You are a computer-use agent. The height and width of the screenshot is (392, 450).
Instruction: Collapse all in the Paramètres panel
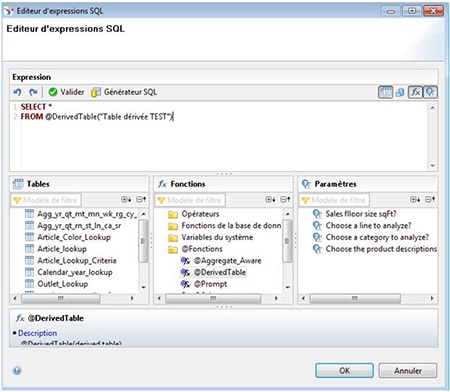[430, 200]
